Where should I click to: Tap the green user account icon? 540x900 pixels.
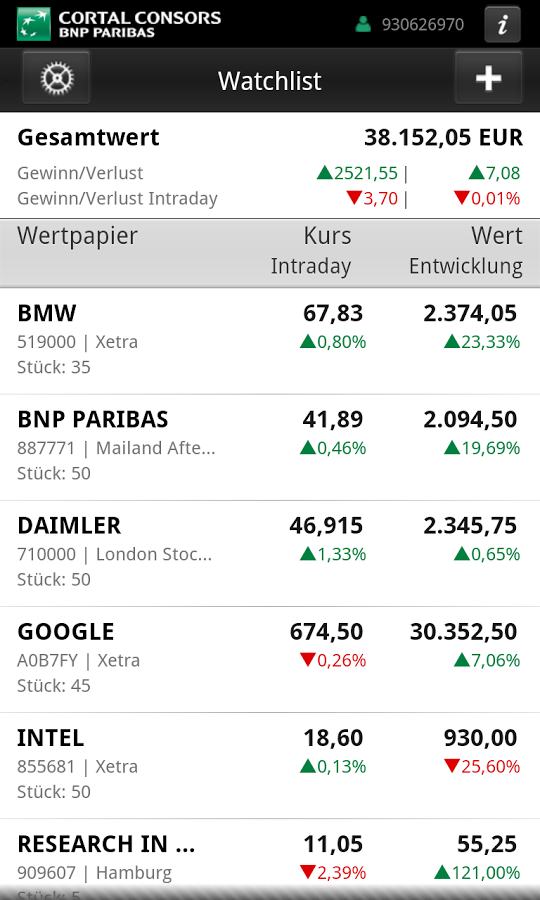click(x=363, y=24)
